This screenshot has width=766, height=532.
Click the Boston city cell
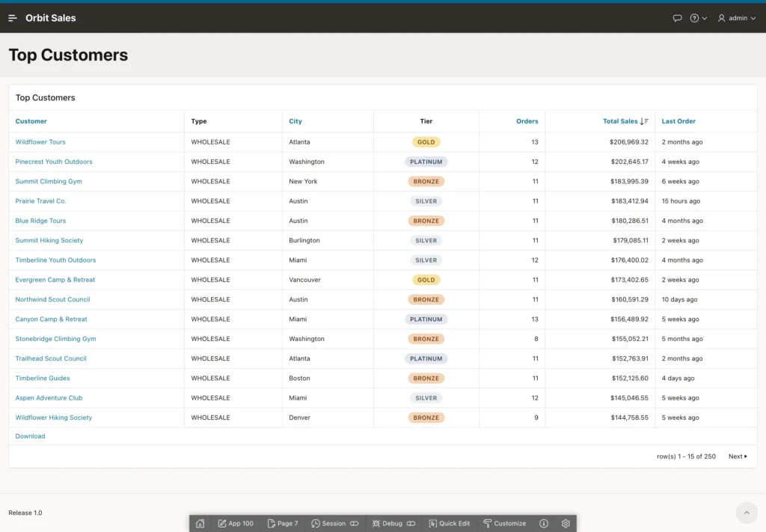coord(299,378)
